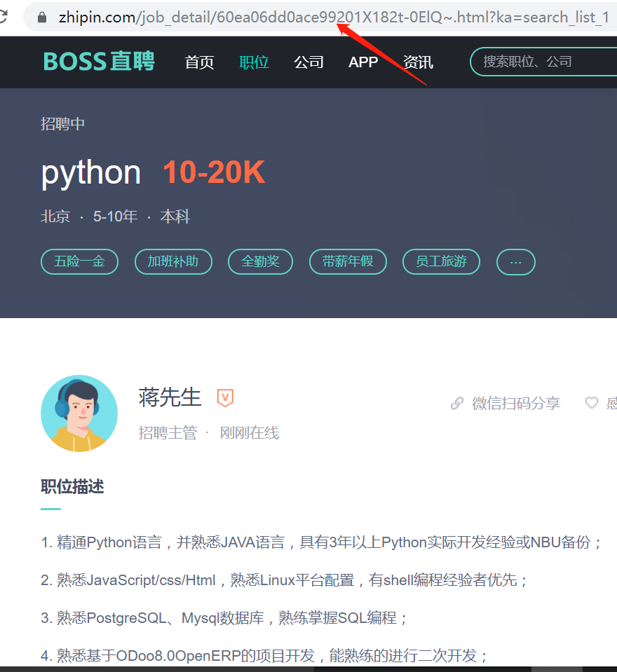Switch to the 职位 tab
Screen dimensions: 617x672
click(x=254, y=62)
